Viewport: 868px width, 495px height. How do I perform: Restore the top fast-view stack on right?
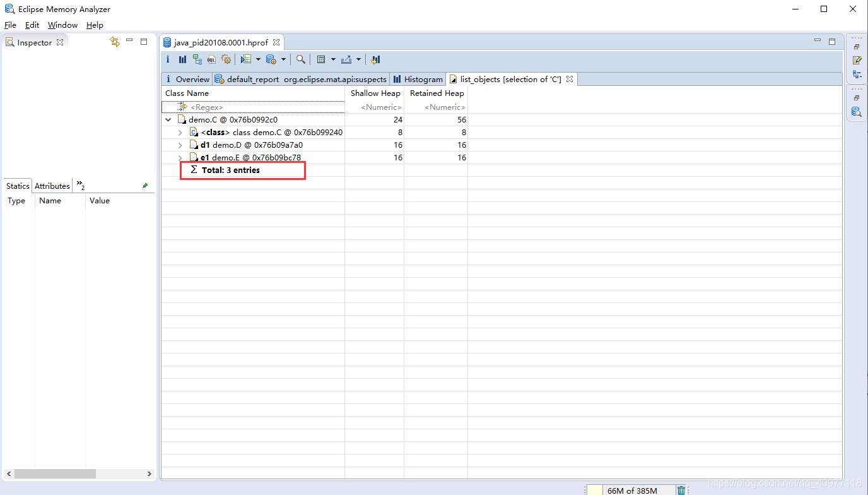857,47
